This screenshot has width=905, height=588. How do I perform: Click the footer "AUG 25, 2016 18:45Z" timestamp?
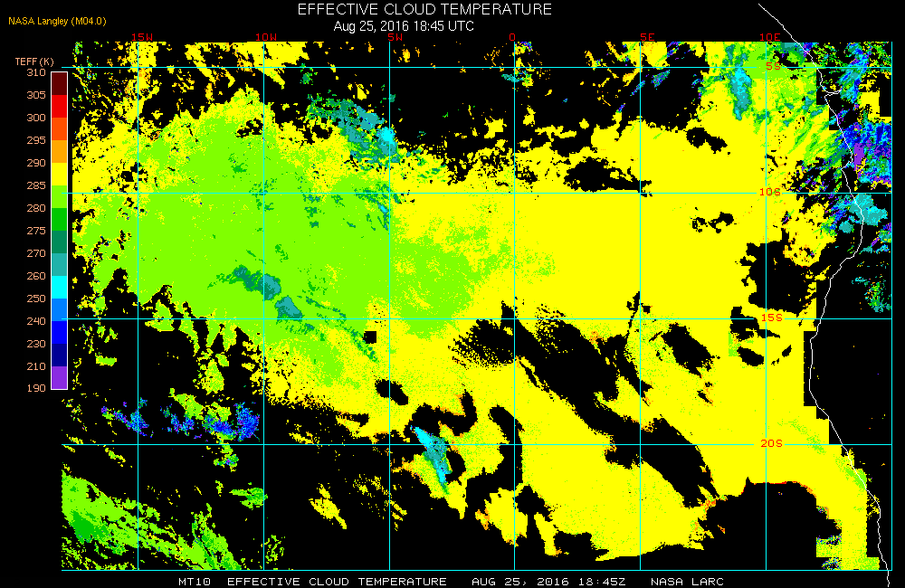click(548, 582)
